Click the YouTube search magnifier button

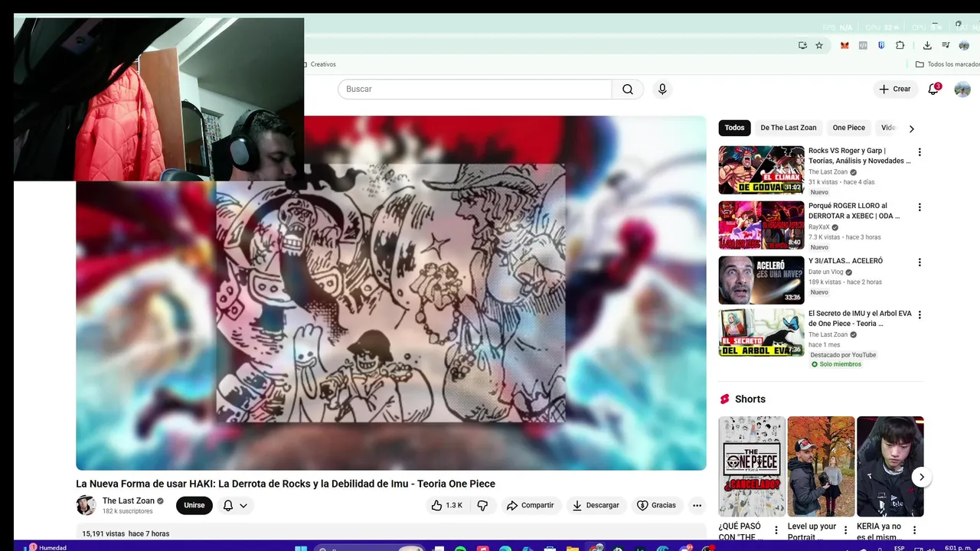(x=628, y=90)
